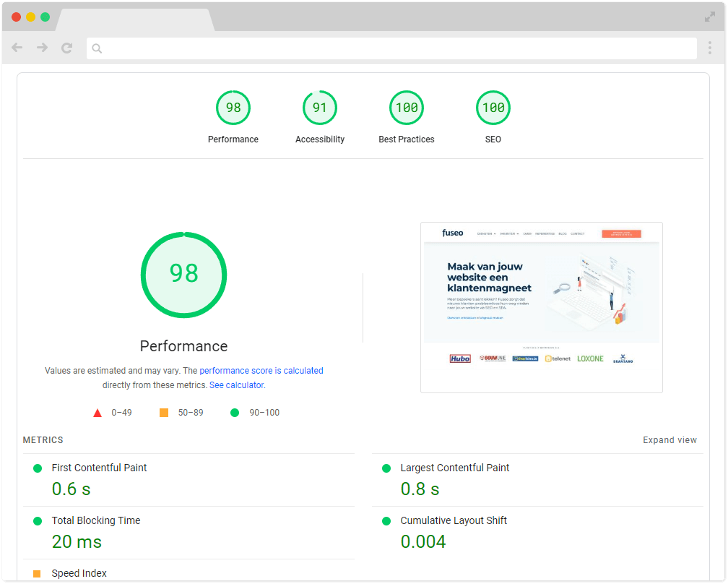Image resolution: width=728 pixels, height=584 pixels.
Task: Expand Total Blocking Time metric
Action: [188, 533]
